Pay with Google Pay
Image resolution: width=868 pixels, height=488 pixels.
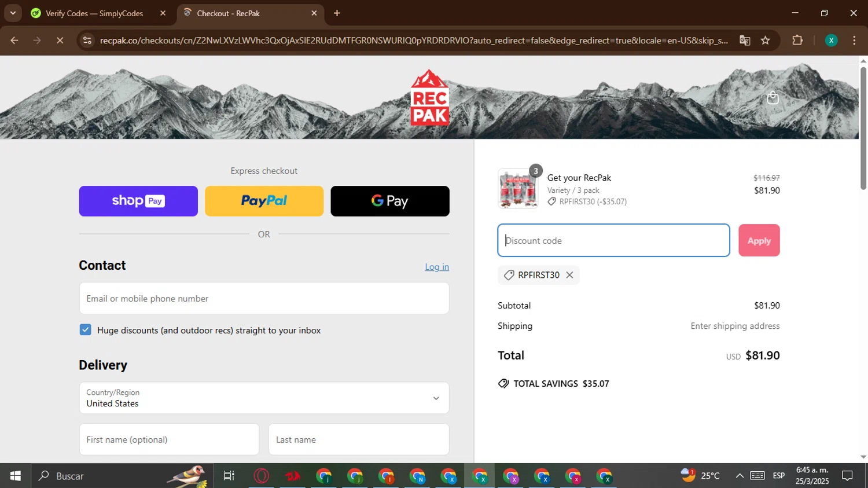click(389, 201)
